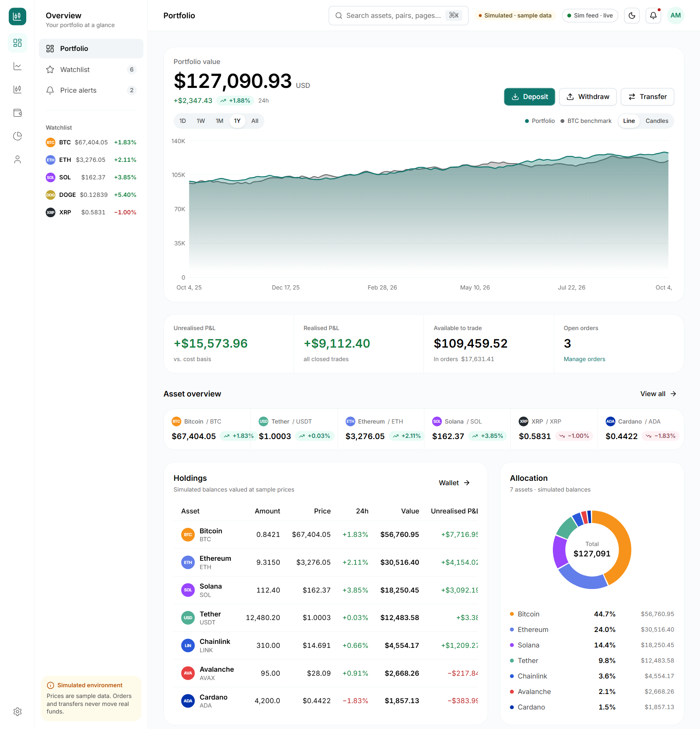Click the +1.88% 24h change badge

click(235, 101)
